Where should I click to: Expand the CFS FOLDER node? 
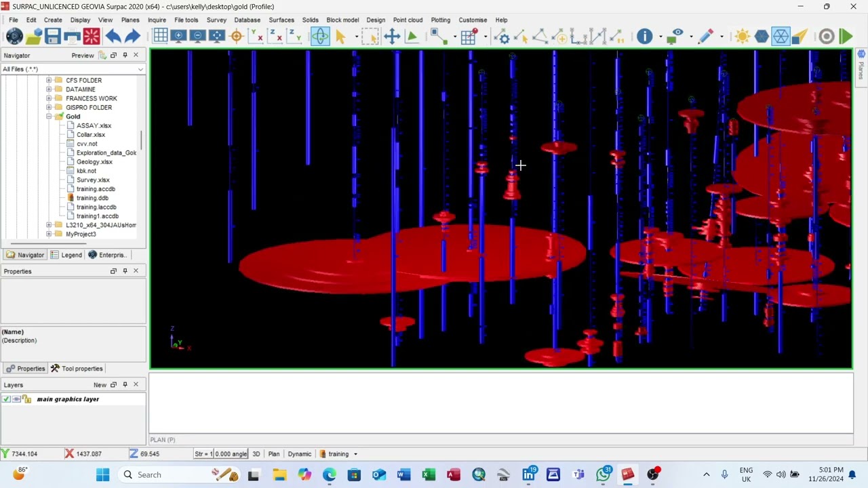(49, 81)
